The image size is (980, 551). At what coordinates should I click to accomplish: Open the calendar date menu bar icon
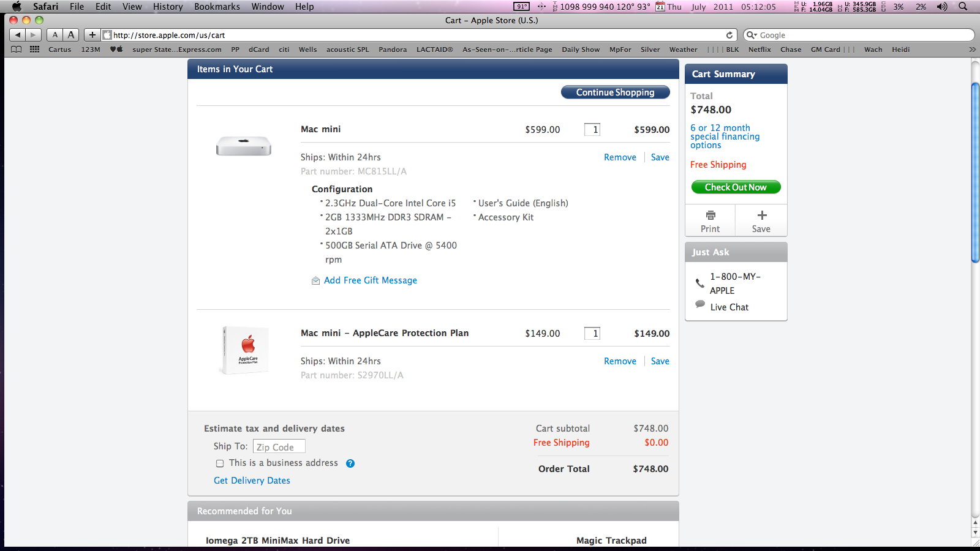point(660,7)
